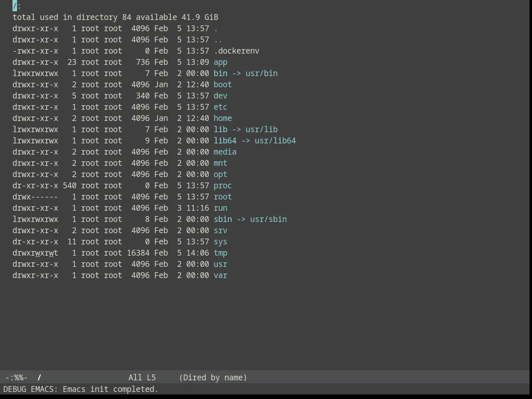Click the 'All L5' position indicator
532x399 pixels.
(142, 378)
